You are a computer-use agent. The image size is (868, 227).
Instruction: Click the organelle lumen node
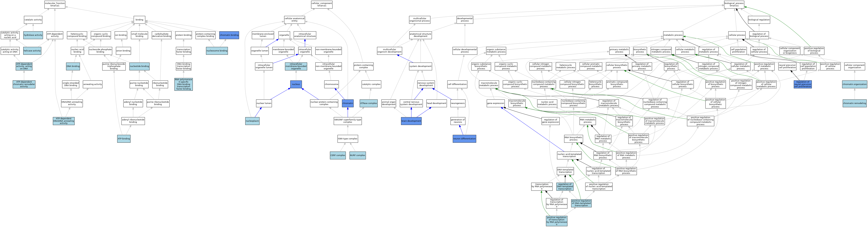pos(260,51)
